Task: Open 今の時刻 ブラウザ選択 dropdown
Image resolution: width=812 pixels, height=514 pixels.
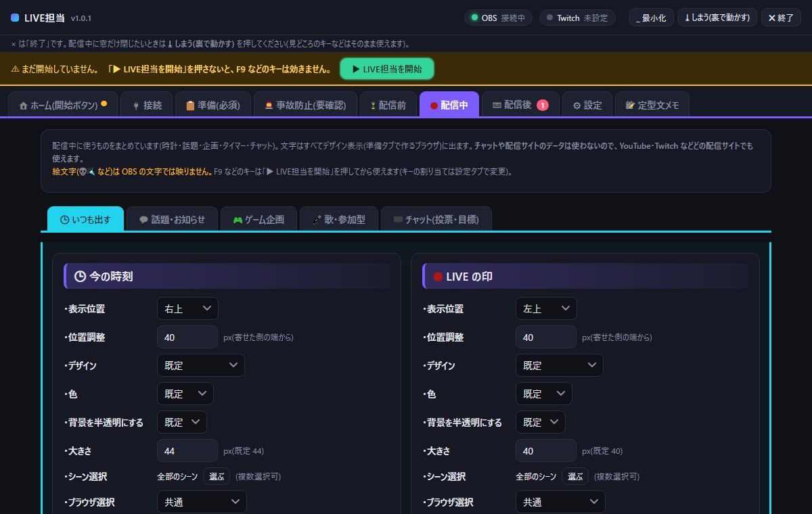Action: tap(202, 502)
